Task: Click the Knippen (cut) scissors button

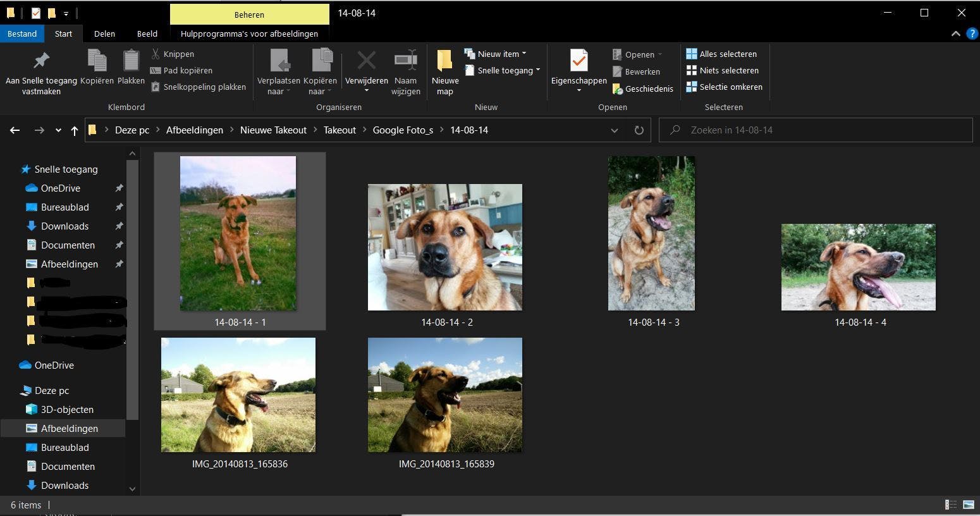Action: click(172, 54)
